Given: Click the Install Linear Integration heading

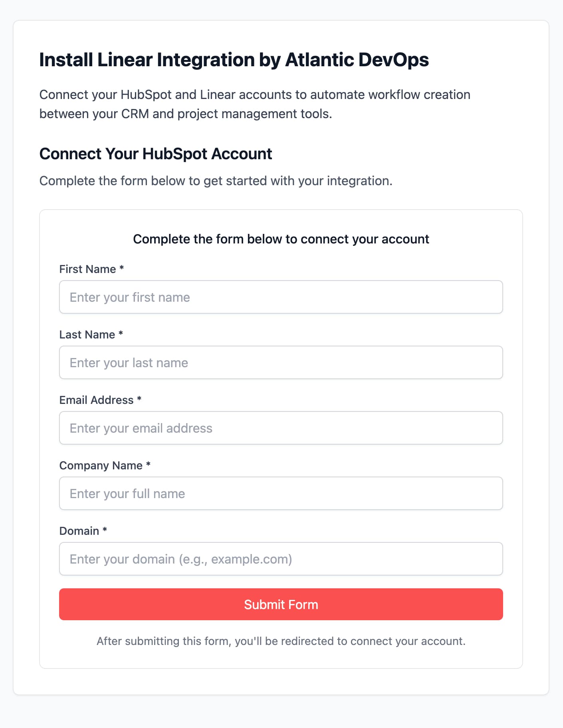Looking at the screenshot, I should point(234,60).
